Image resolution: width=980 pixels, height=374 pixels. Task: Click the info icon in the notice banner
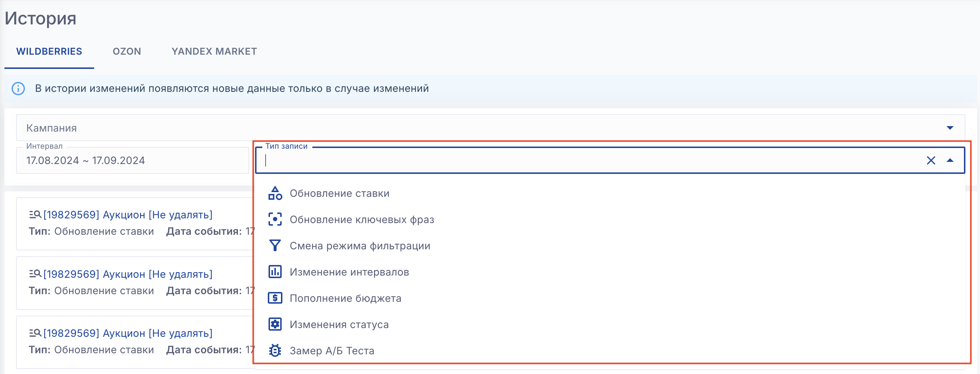coord(18,89)
